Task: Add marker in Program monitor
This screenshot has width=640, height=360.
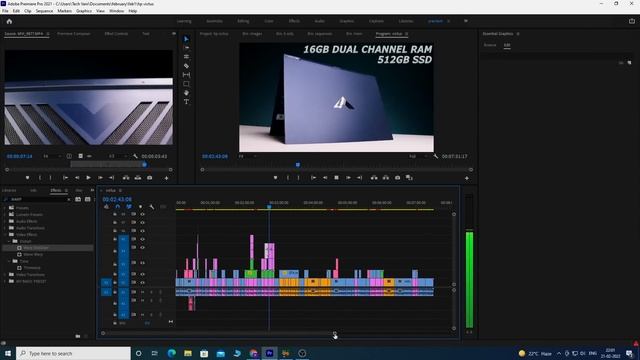Action: click(x=276, y=178)
